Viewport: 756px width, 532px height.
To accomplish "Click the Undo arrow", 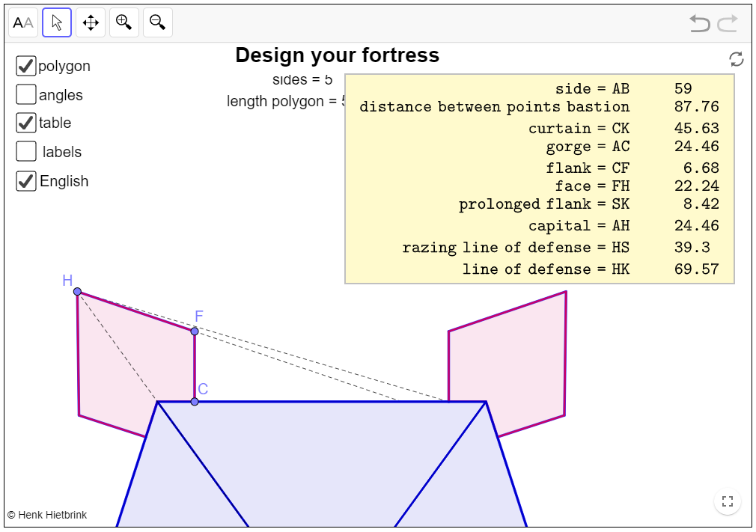I will (x=700, y=24).
